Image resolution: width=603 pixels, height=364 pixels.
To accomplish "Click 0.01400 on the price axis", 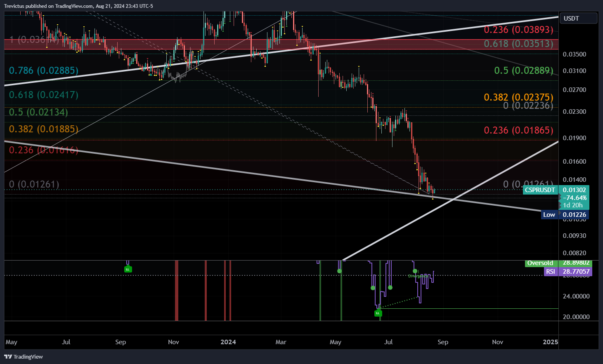I will 575,180.
